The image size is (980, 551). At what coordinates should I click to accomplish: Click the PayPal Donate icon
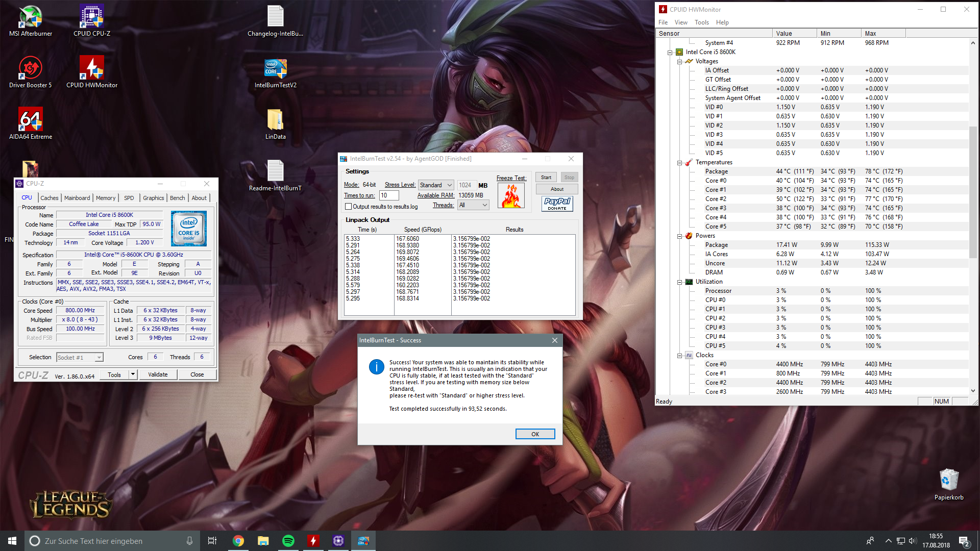coord(557,204)
